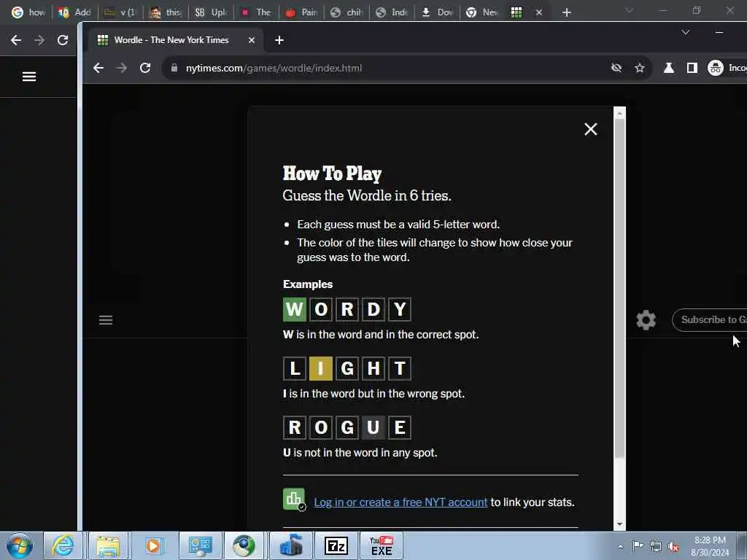Viewport: 747px width, 560px height.
Task: Click inner browser Back arrow
Action: tap(98, 68)
